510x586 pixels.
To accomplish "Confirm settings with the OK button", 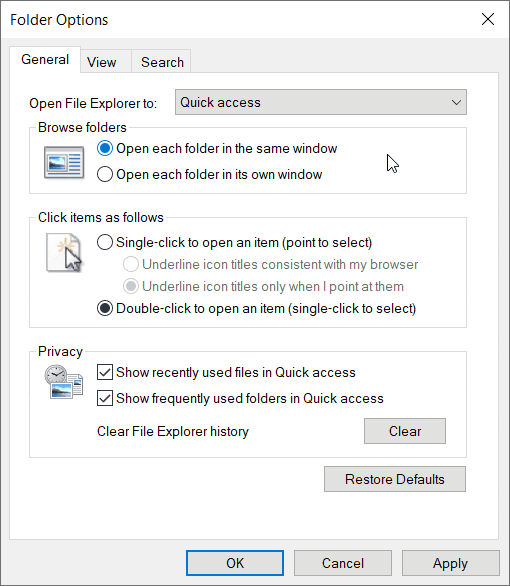I will 235,563.
